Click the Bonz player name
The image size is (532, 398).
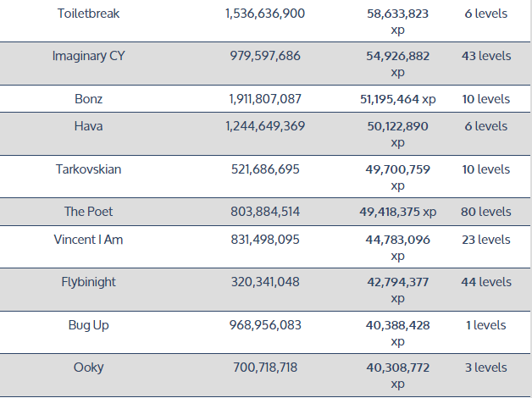89,99
